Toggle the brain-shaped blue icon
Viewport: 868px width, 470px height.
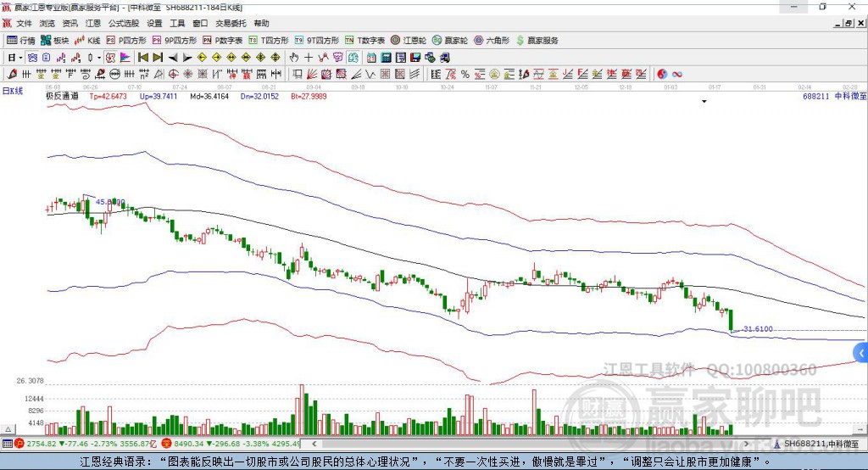(353, 58)
